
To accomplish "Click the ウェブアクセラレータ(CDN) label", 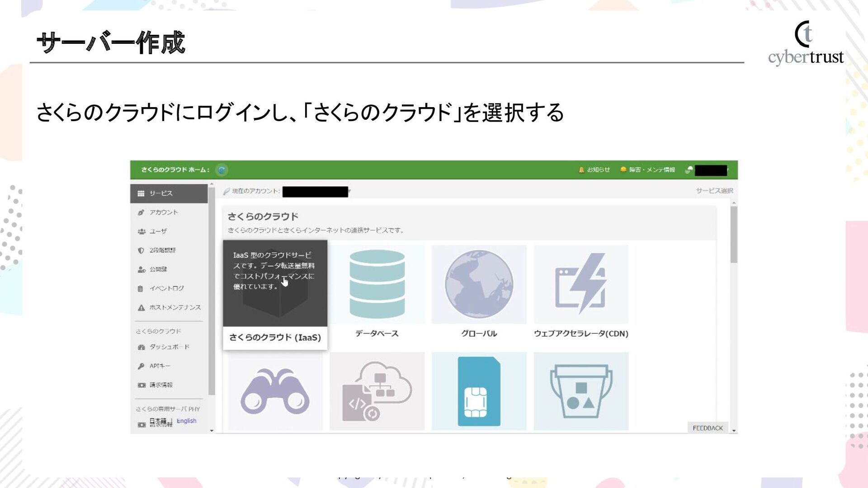I will click(581, 333).
